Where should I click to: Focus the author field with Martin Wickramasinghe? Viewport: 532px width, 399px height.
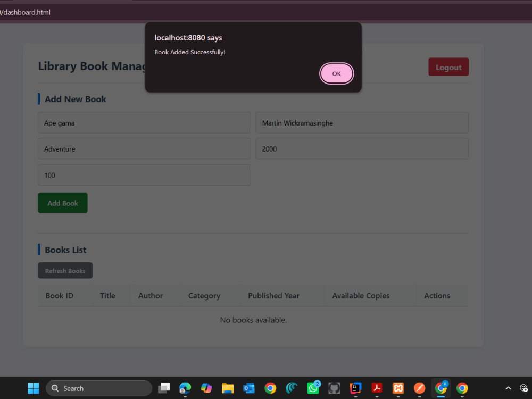362,123
